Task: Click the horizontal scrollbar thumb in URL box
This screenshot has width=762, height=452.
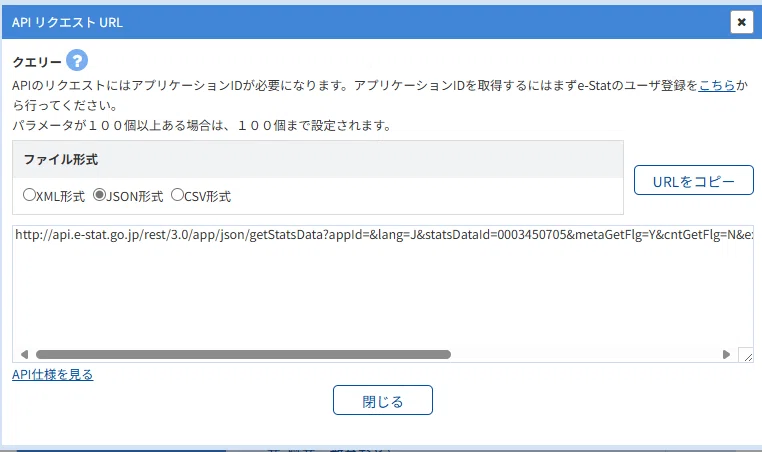Action: (243, 354)
